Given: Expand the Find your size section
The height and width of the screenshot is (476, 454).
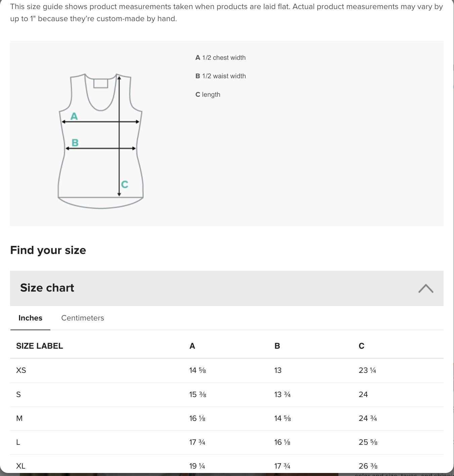Looking at the screenshot, I should tap(48, 250).
